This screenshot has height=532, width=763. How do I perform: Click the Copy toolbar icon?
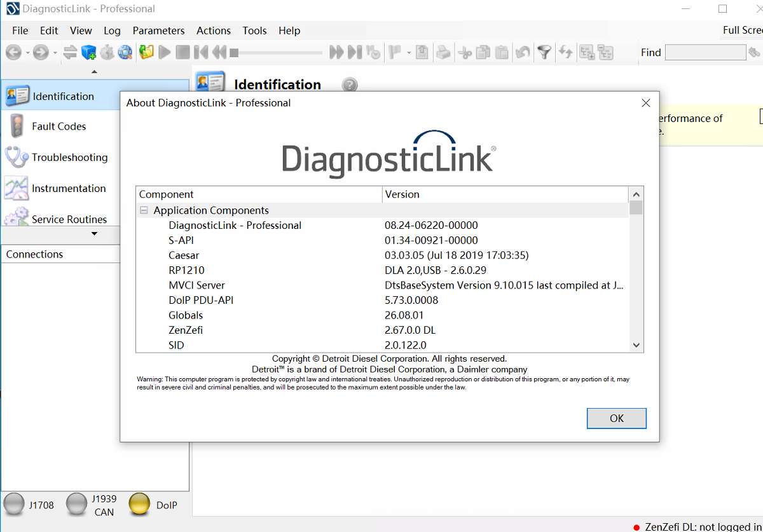pyautogui.click(x=483, y=52)
